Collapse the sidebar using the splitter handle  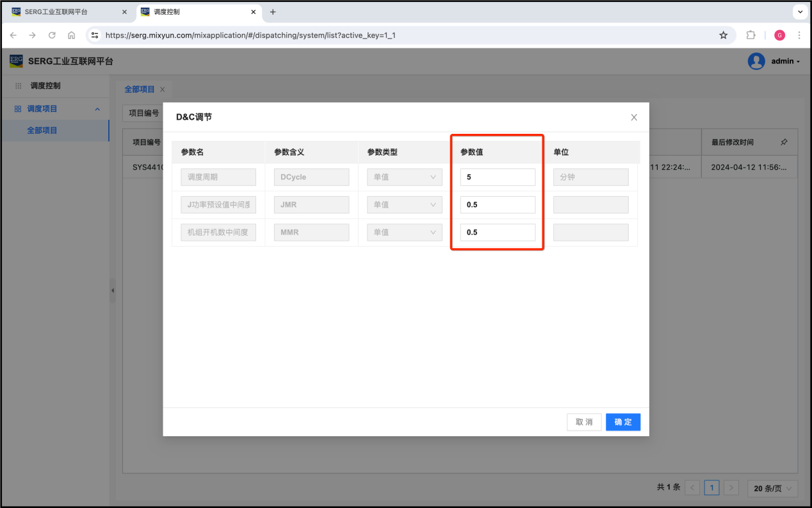pos(113,290)
